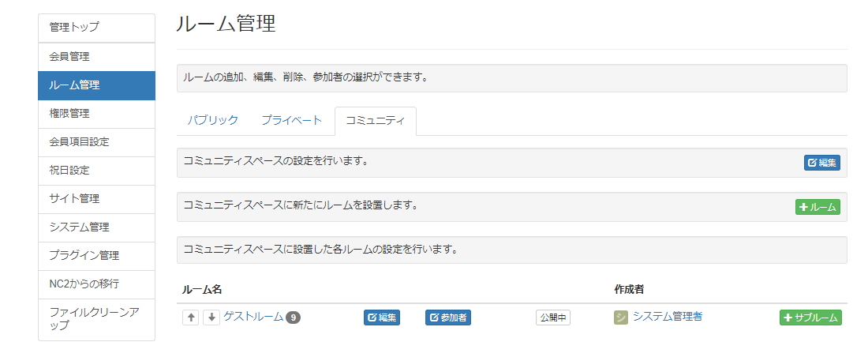Move Guest Room up with arrow icon

(x=190, y=318)
